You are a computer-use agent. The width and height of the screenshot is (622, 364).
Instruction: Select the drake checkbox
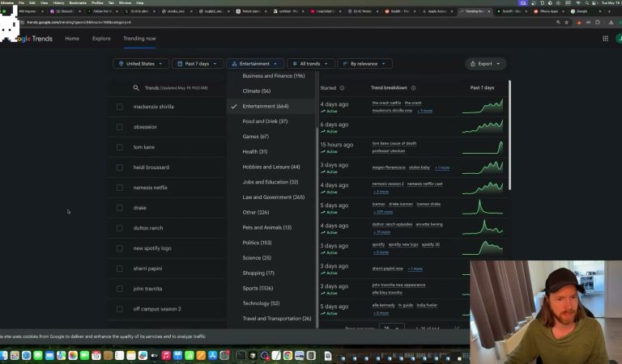point(119,208)
